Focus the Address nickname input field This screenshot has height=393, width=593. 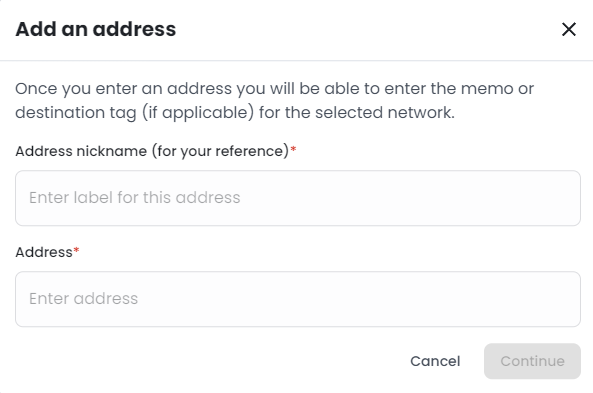(x=298, y=198)
